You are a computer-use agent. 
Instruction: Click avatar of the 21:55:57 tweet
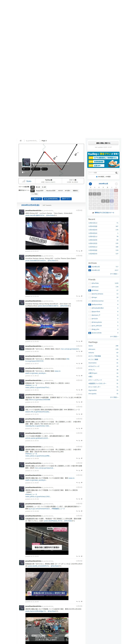point(22,212)
